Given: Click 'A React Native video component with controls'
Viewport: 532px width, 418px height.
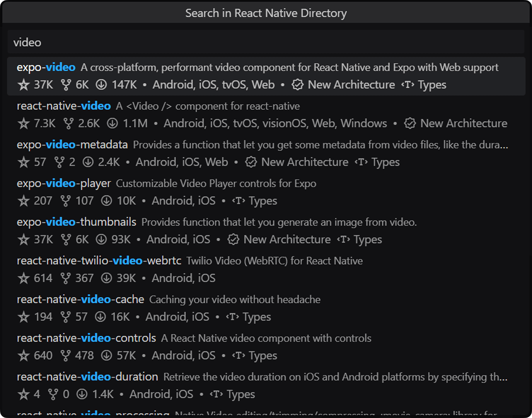Looking at the screenshot, I should pyautogui.click(x=266, y=338).
